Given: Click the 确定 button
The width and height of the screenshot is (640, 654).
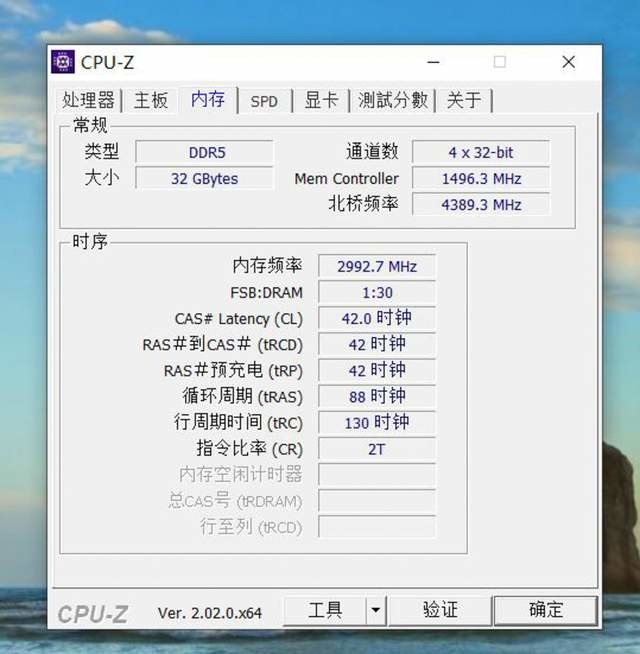Looking at the screenshot, I should pyautogui.click(x=546, y=610).
